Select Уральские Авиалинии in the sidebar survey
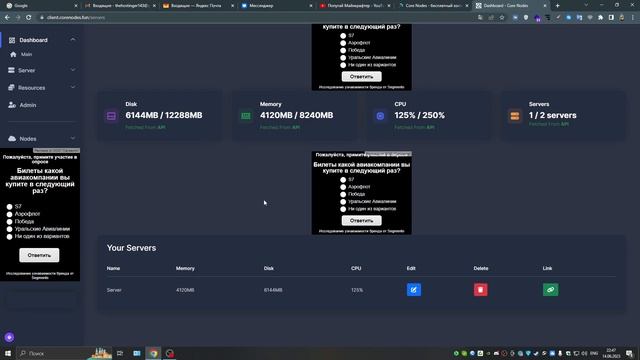 tap(9, 229)
